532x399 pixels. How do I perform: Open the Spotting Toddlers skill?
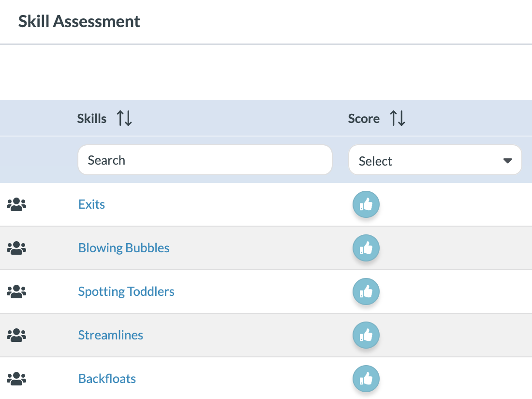126,292
